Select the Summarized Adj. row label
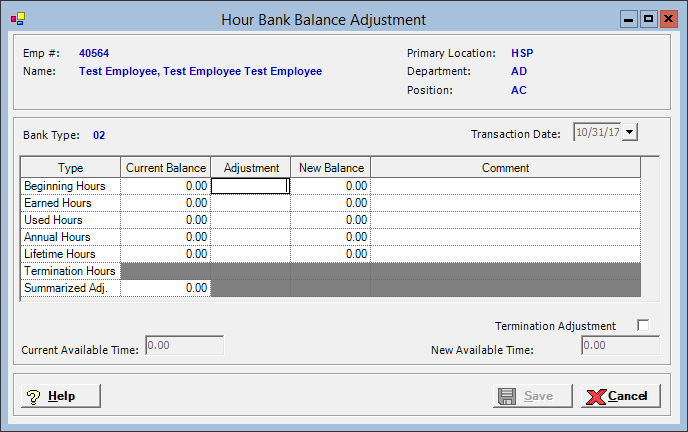Screen dimensions: 688x432 [x=71, y=288]
